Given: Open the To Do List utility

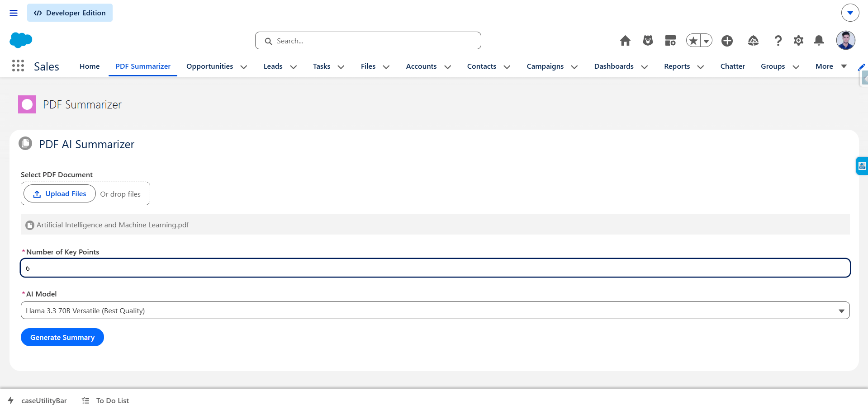Looking at the screenshot, I should (x=113, y=400).
